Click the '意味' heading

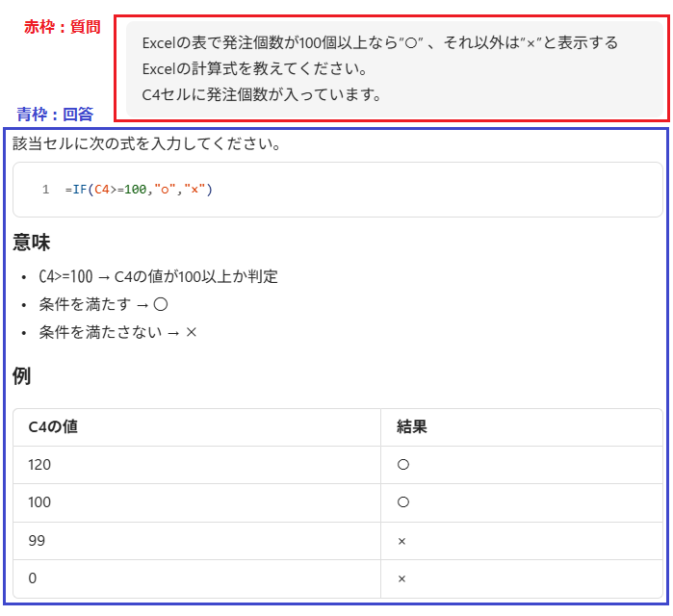[32, 242]
